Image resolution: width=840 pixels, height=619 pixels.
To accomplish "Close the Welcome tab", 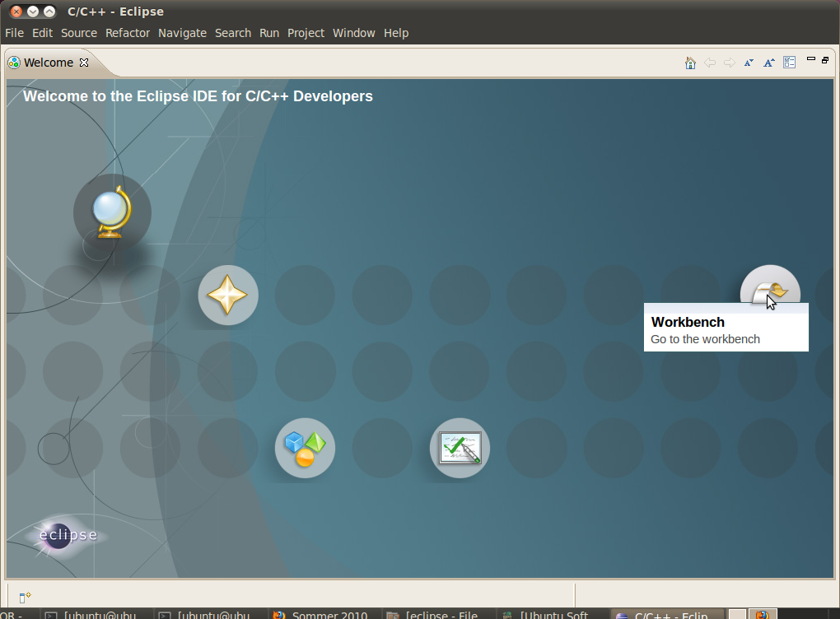I will click(84, 63).
